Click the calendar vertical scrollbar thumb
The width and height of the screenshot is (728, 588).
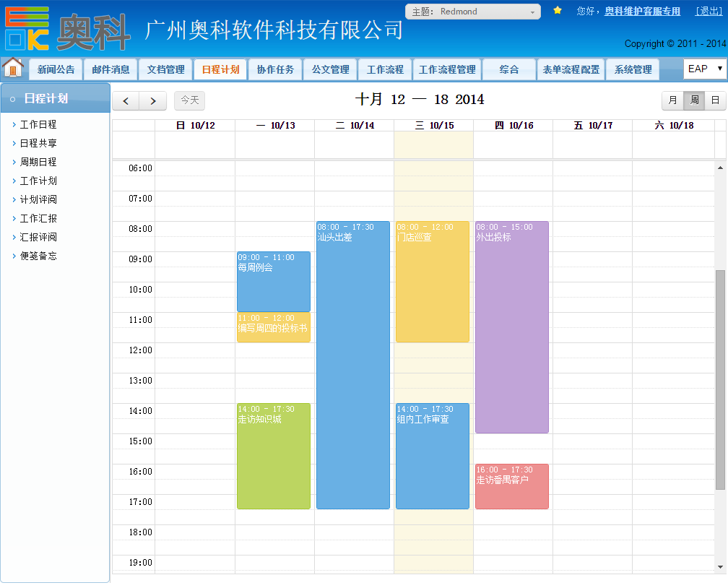click(x=720, y=379)
